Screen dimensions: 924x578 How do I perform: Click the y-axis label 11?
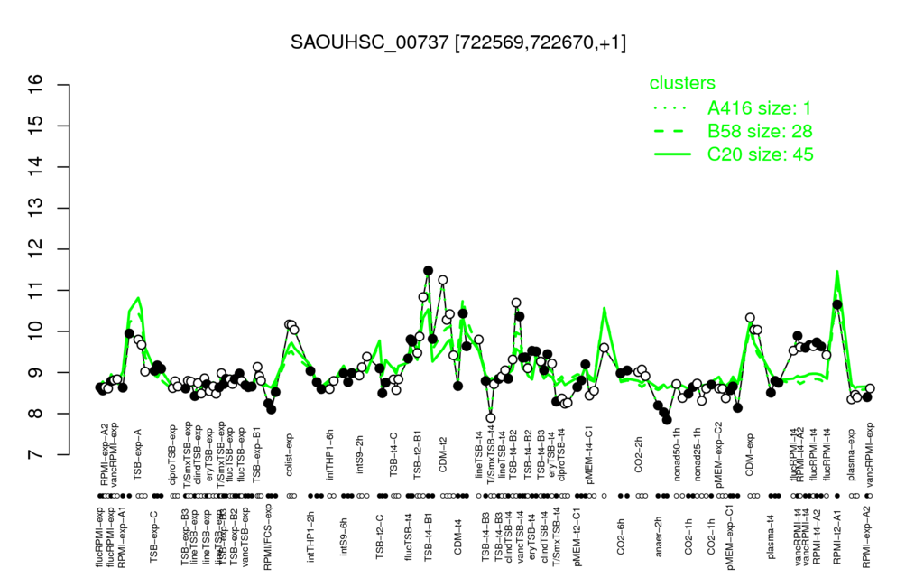pos(36,290)
